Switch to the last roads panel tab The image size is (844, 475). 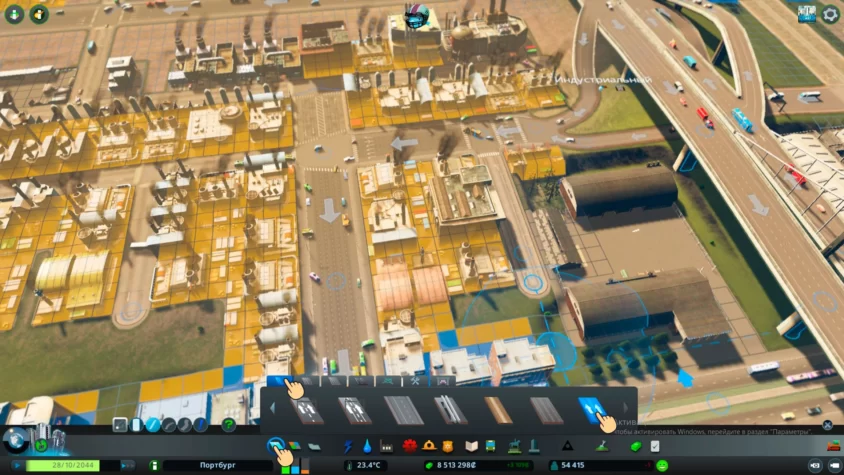click(442, 382)
